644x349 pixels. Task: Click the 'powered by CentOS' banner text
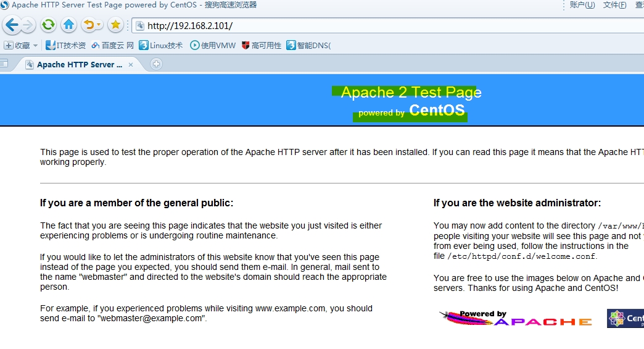click(411, 111)
